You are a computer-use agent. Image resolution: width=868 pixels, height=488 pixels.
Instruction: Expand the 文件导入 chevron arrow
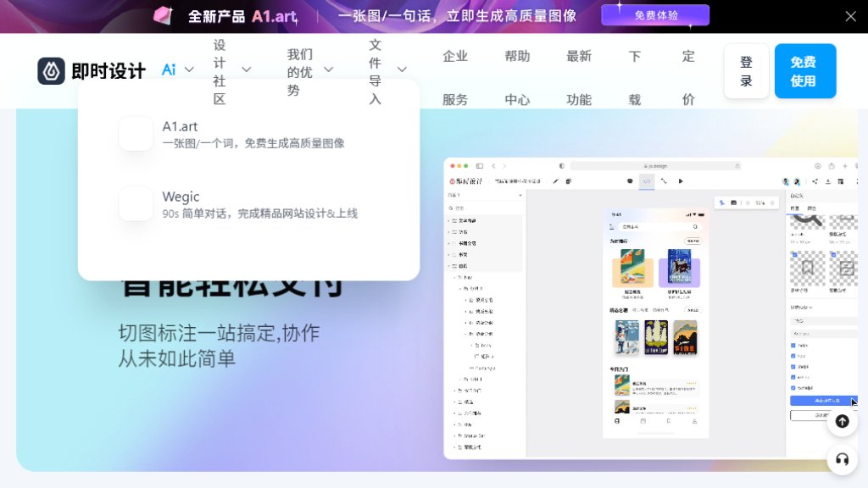[x=402, y=69]
